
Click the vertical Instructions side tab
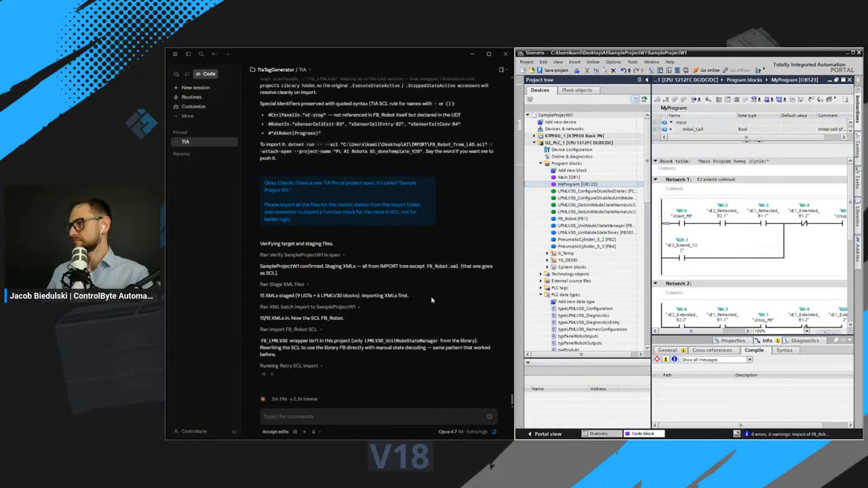click(x=857, y=108)
